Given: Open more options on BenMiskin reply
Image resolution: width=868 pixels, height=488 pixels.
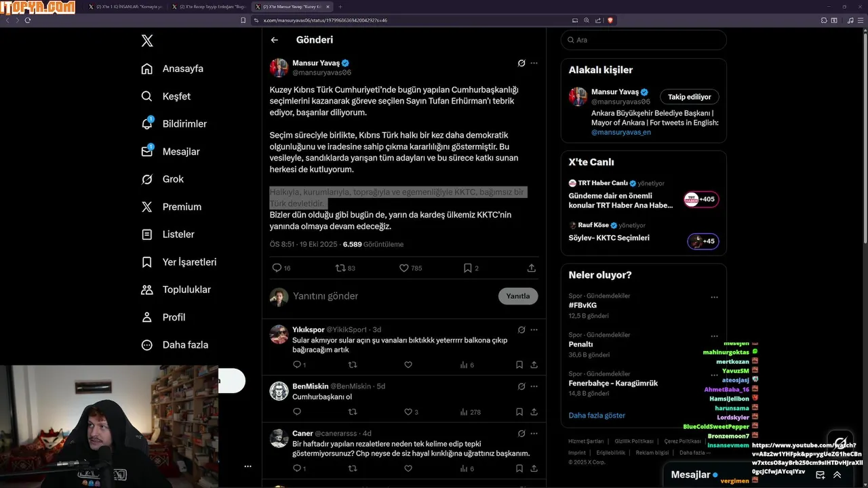Looking at the screenshot, I should (x=534, y=386).
